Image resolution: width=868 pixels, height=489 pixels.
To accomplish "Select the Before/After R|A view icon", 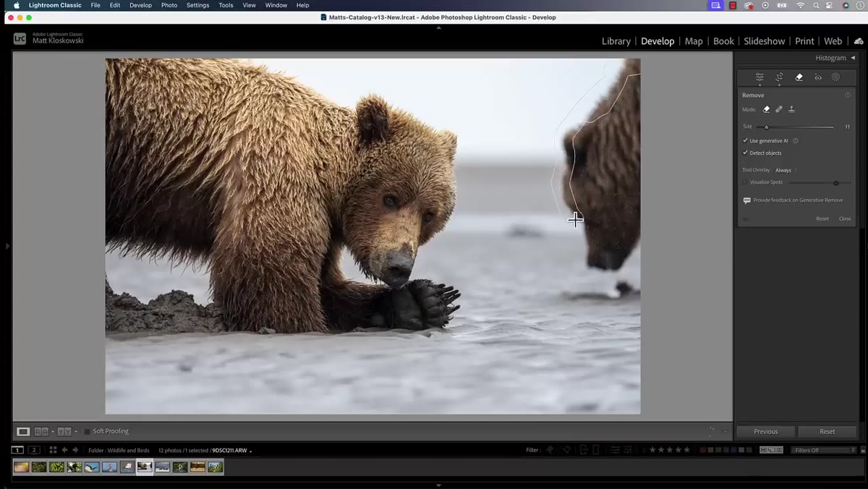I will 41,431.
